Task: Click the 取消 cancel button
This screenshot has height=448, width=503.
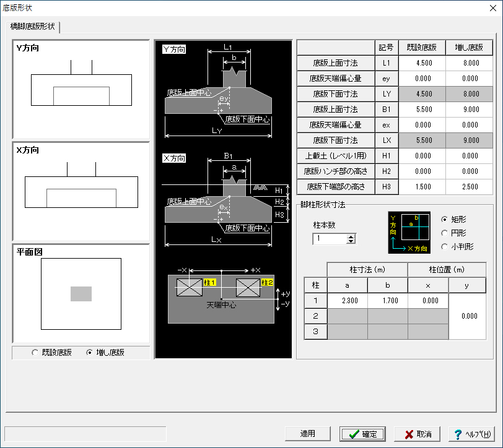Action: (418, 434)
